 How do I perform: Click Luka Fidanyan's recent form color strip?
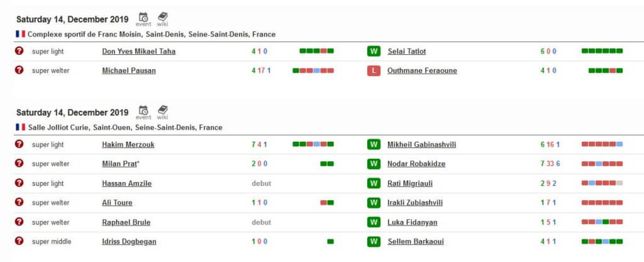602,222
